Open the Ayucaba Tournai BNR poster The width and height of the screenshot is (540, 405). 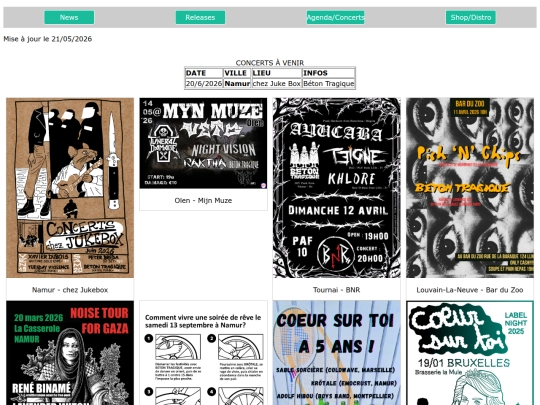coord(336,188)
